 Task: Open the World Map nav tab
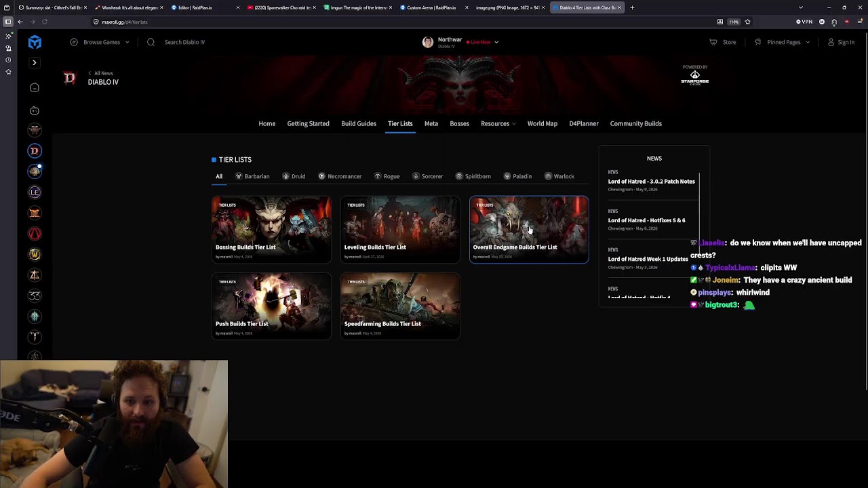[542, 123]
